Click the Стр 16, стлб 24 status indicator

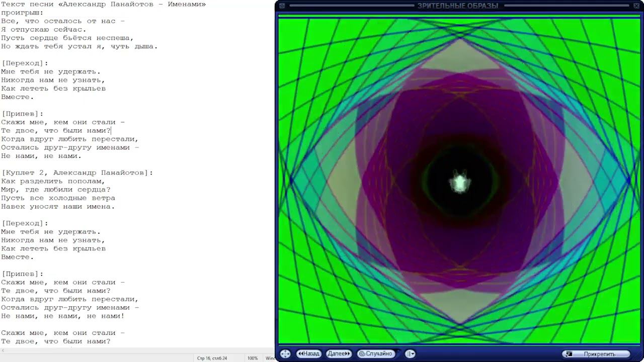212,358
